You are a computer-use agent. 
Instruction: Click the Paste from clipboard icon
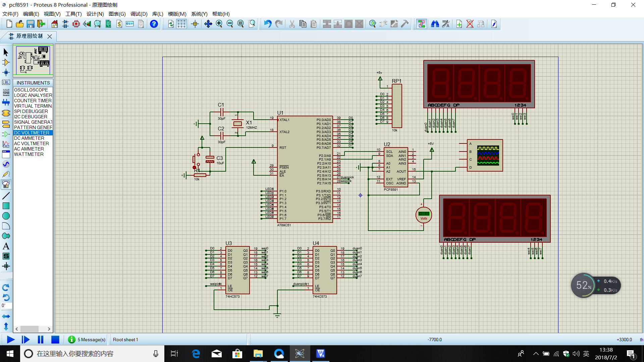pyautogui.click(x=313, y=24)
